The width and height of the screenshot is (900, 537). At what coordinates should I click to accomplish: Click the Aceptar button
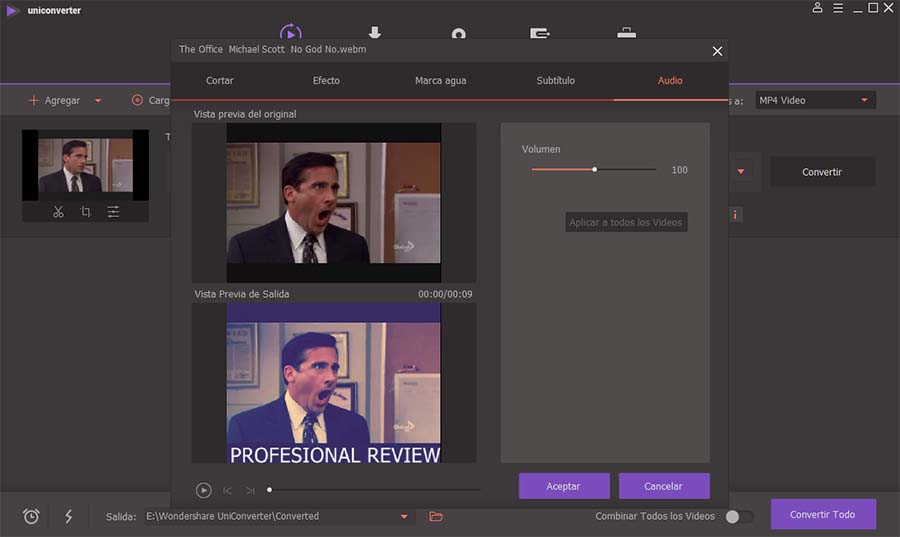click(x=564, y=486)
